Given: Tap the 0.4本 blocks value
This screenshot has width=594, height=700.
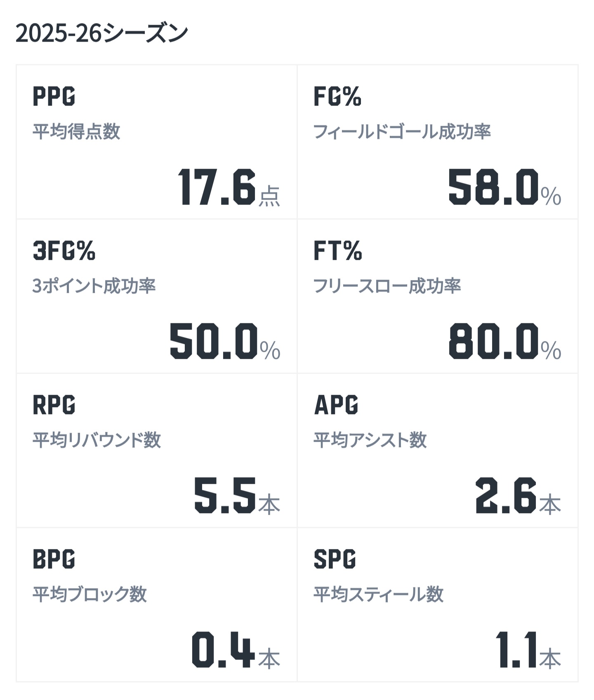Looking at the screenshot, I should (236, 650).
